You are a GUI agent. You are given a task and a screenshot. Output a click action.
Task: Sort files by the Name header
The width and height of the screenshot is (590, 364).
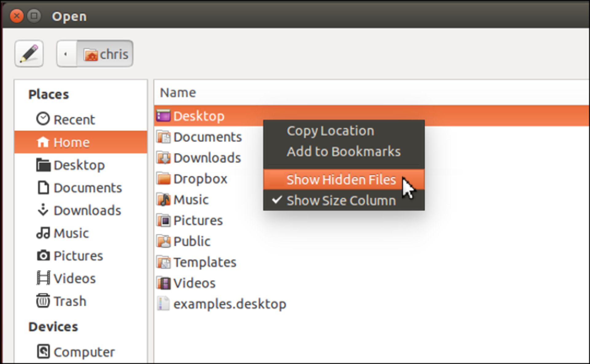[178, 92]
